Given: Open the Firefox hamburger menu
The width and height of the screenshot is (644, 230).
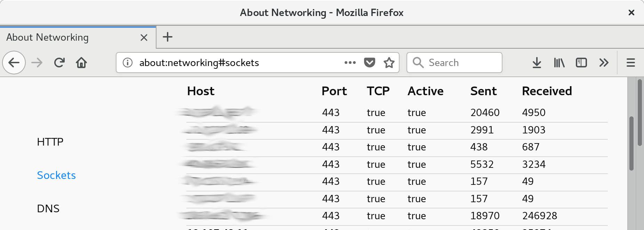Looking at the screenshot, I should coord(631,63).
